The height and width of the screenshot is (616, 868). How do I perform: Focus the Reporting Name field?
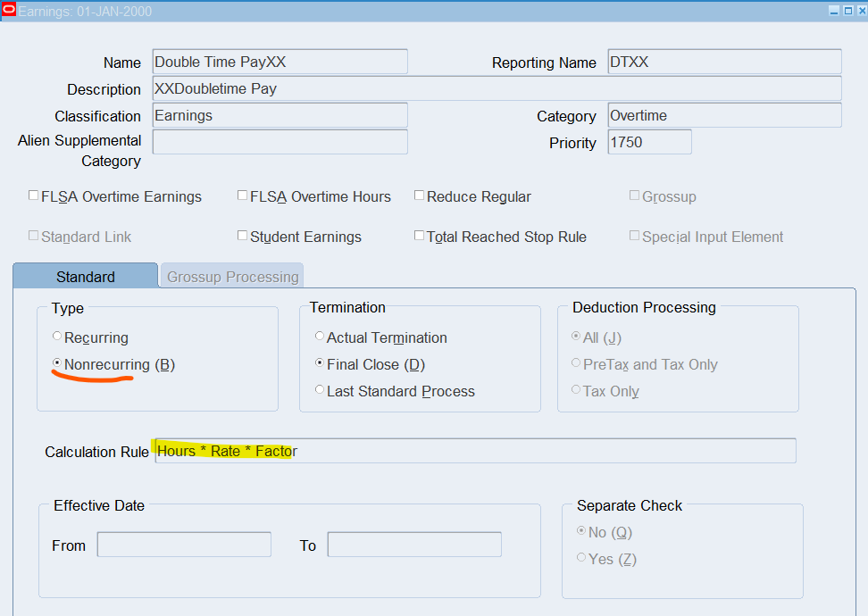tap(723, 62)
